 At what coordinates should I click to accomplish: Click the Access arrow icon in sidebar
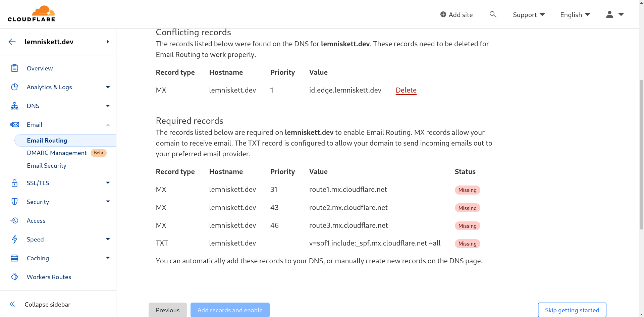click(14, 220)
